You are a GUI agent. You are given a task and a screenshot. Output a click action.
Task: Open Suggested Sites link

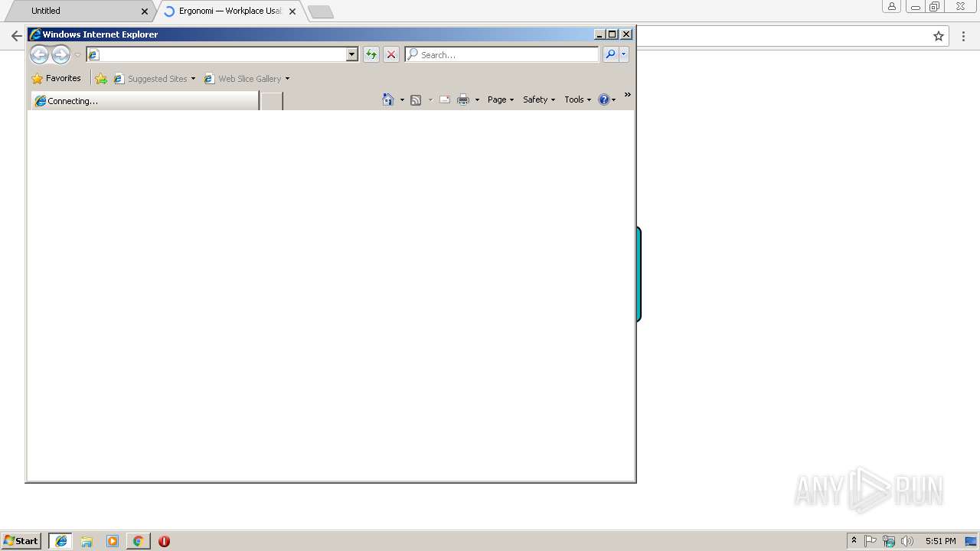coord(155,78)
